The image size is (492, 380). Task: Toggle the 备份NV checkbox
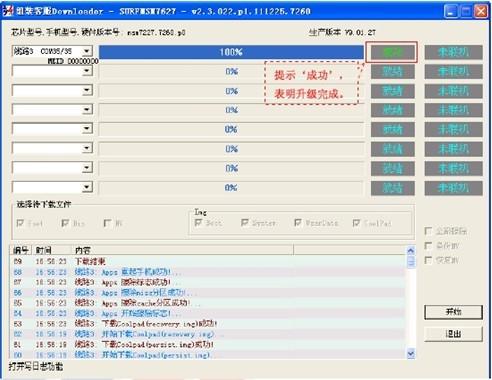(x=428, y=246)
